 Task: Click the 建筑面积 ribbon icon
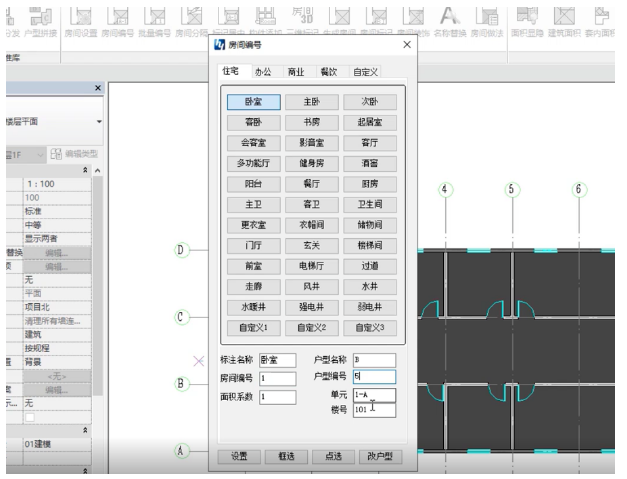tap(564, 22)
